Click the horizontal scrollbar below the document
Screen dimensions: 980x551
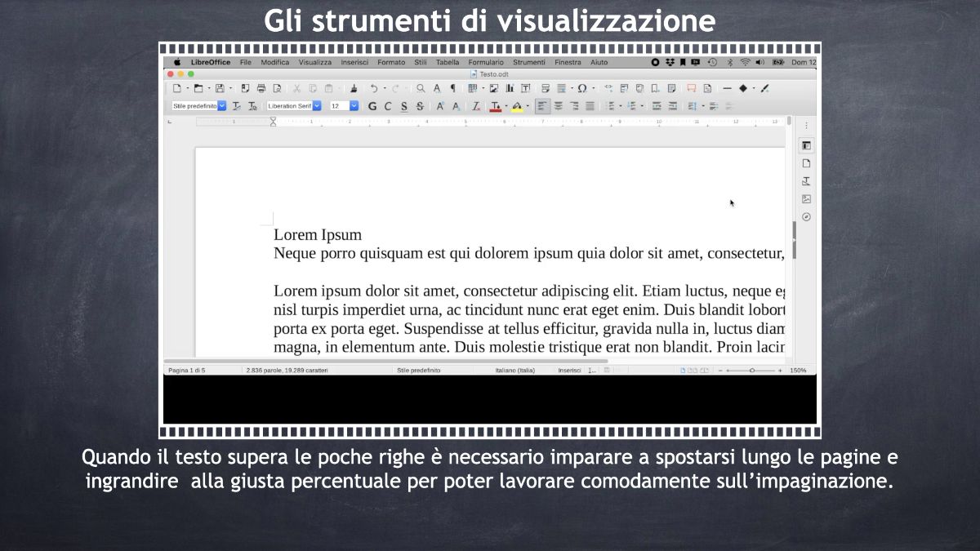click(385, 361)
